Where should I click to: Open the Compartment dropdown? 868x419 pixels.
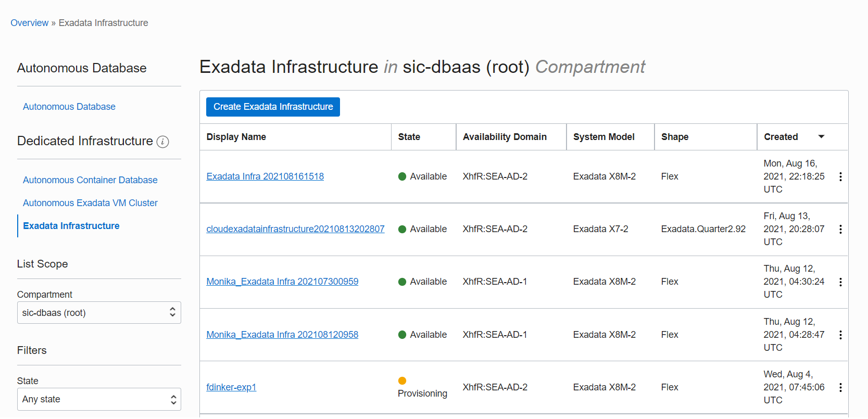(99, 313)
